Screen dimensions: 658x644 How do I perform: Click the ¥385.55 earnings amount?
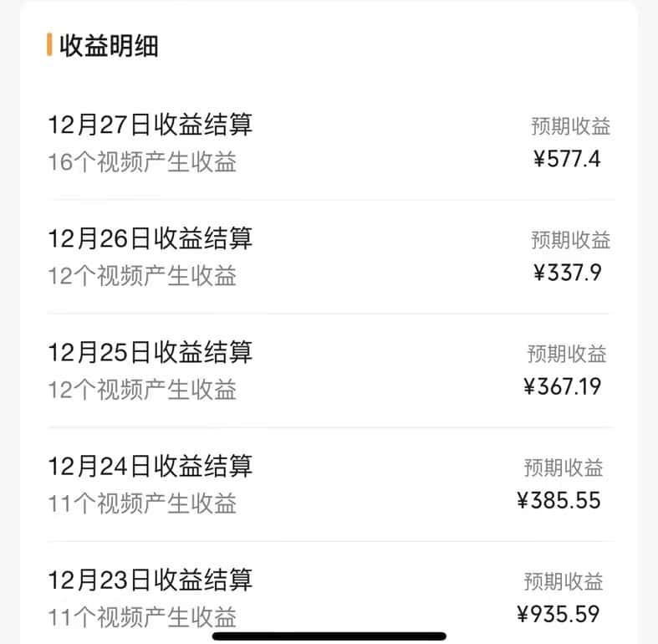coord(559,500)
